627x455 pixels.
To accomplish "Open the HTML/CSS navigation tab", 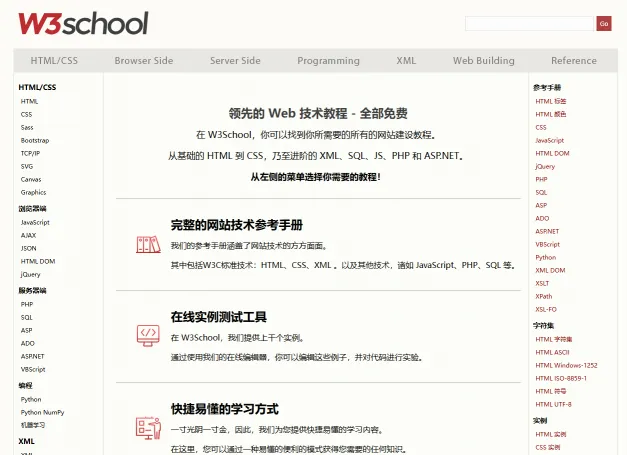I will 54,60.
